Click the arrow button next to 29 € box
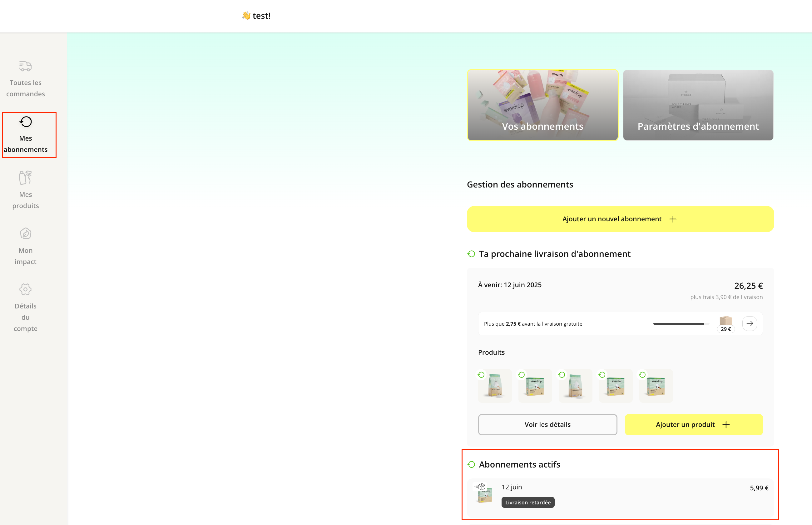The width and height of the screenshot is (812, 525). pos(749,323)
